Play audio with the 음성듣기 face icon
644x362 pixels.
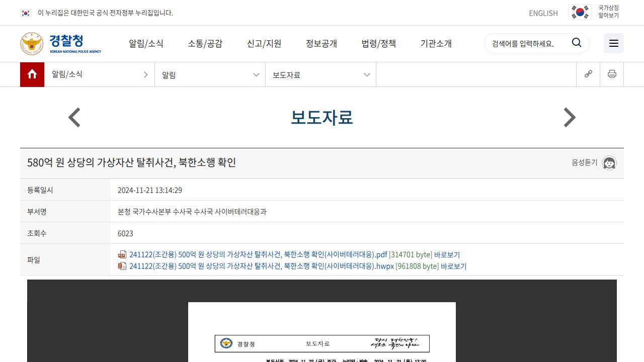[609, 163]
